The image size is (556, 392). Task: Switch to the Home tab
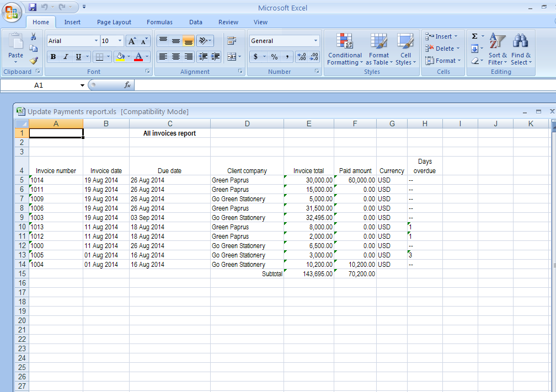(x=41, y=22)
